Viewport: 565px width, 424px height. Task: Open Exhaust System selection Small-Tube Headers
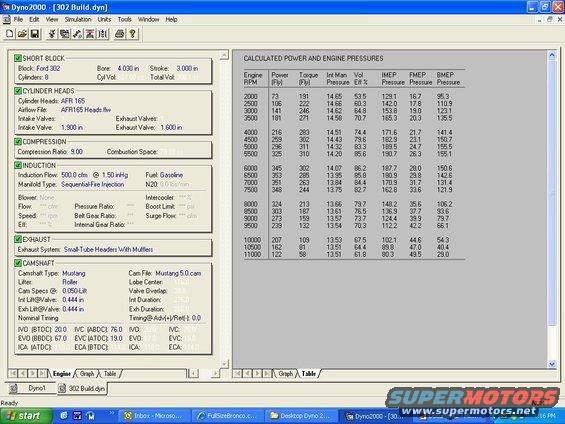108,249
